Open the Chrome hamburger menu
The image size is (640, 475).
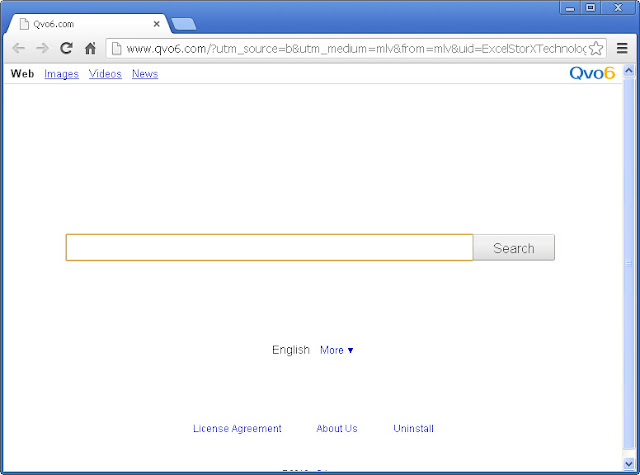point(622,48)
